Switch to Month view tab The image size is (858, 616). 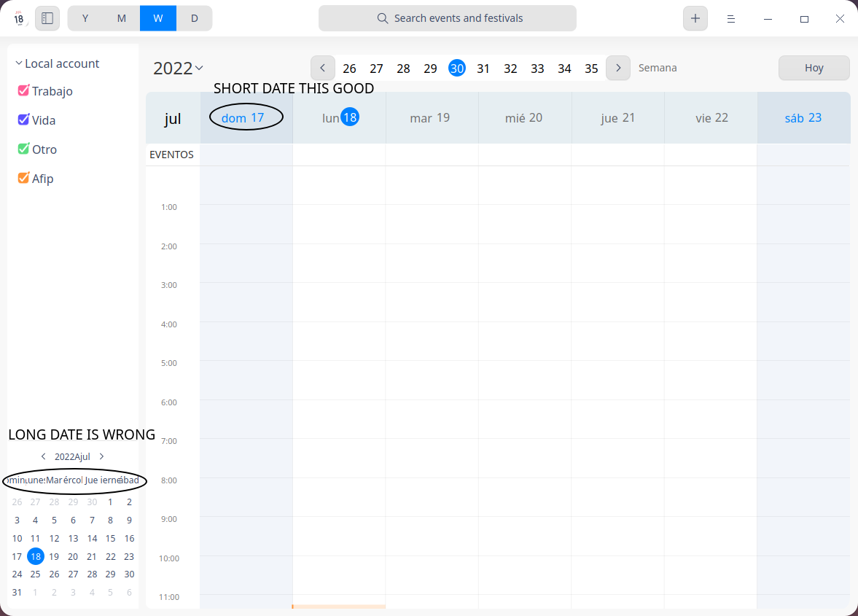[122, 18]
